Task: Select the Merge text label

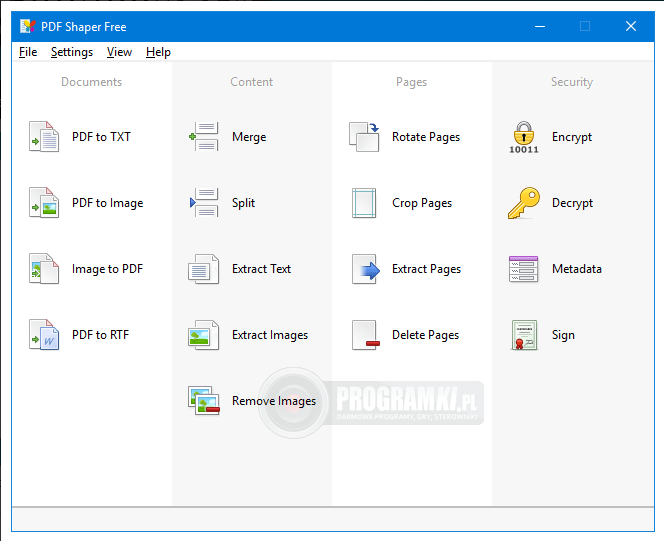Action: [249, 137]
